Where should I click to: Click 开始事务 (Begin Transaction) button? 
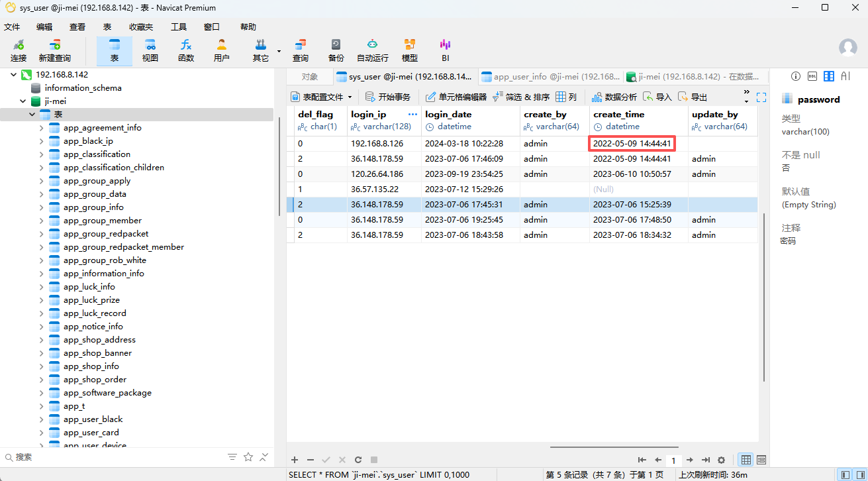[389, 97]
